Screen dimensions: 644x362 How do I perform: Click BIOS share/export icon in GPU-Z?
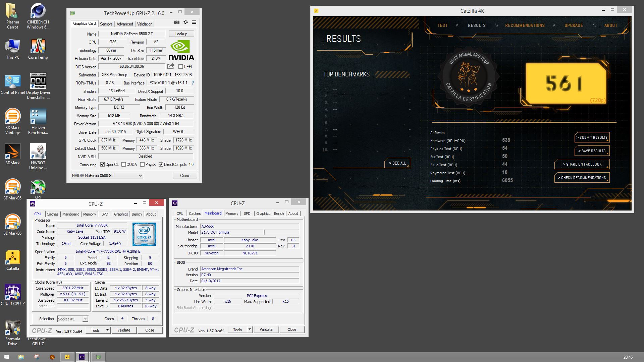pos(171,66)
